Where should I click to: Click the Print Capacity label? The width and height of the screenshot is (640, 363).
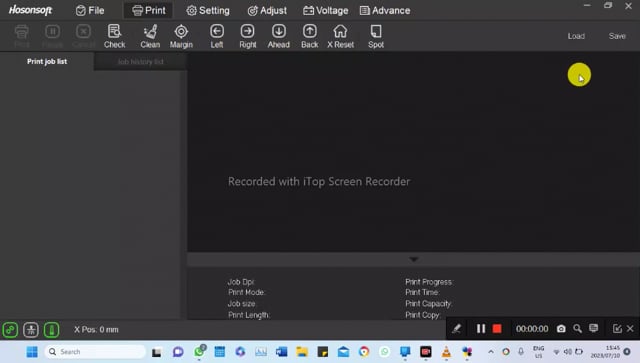[x=429, y=304]
